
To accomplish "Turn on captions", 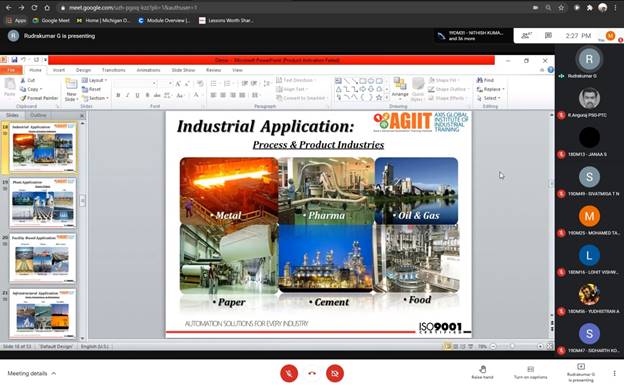I will [x=530, y=372].
